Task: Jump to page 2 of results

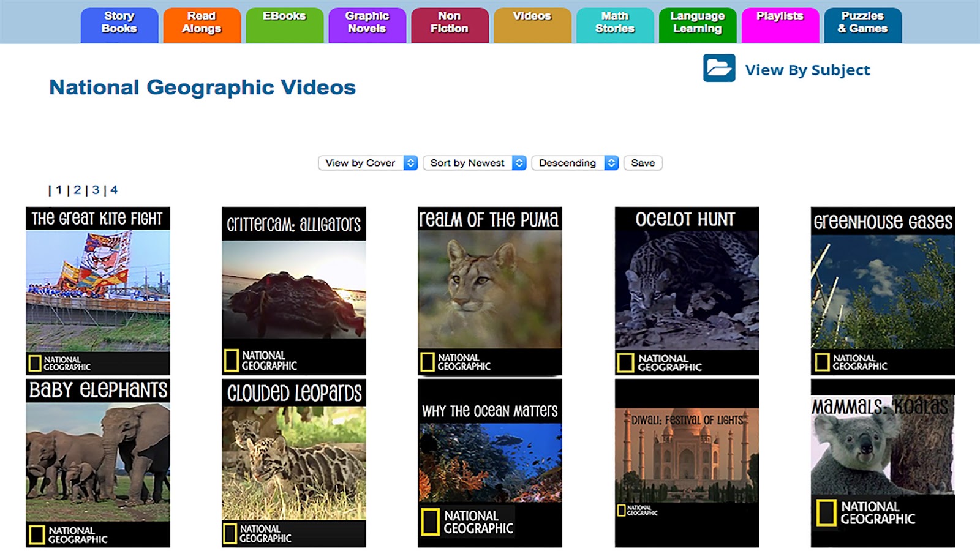Action: (x=77, y=190)
